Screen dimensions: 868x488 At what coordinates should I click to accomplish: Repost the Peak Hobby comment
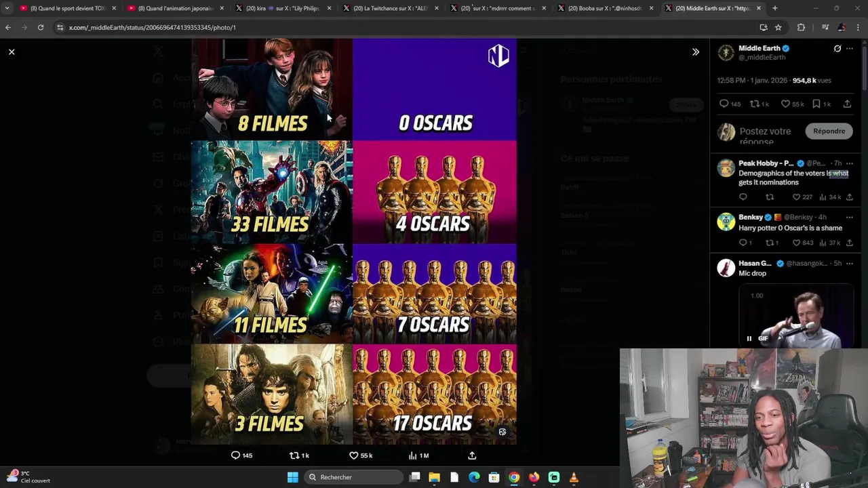(770, 197)
